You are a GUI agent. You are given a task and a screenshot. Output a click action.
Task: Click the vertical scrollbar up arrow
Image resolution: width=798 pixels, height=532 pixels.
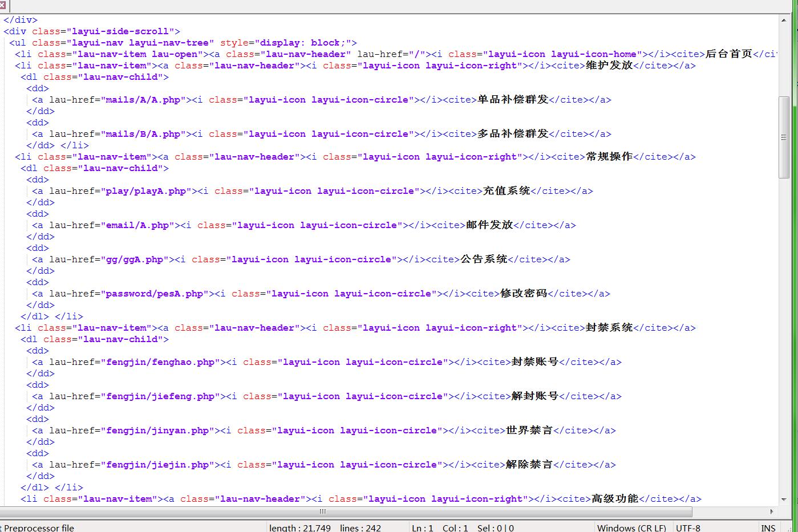coord(784,20)
